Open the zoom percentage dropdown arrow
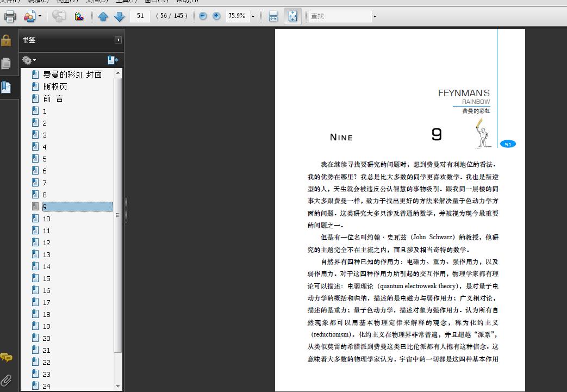567x392 pixels. click(x=253, y=16)
